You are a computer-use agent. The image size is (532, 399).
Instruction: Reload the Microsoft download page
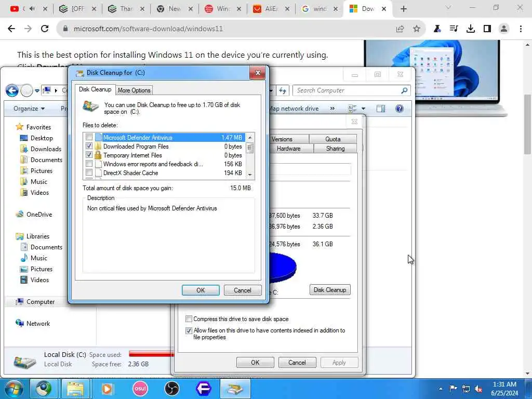(x=45, y=29)
